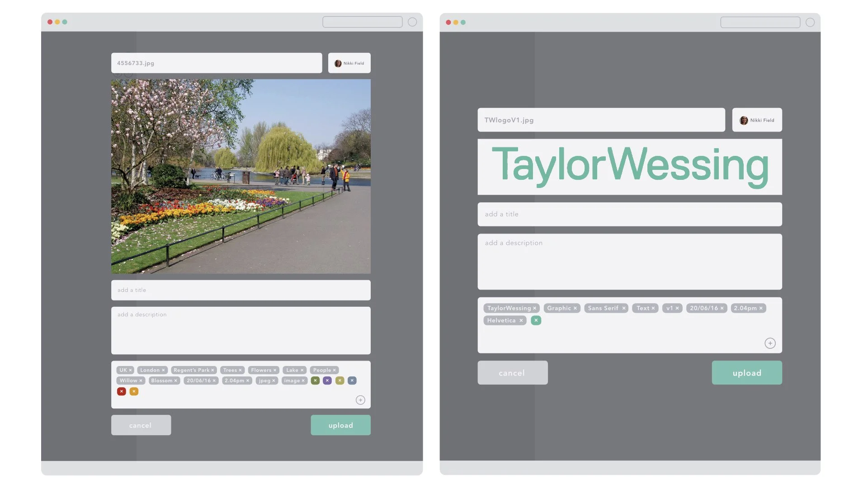Open Nikki Field profile in the left window

(x=349, y=63)
